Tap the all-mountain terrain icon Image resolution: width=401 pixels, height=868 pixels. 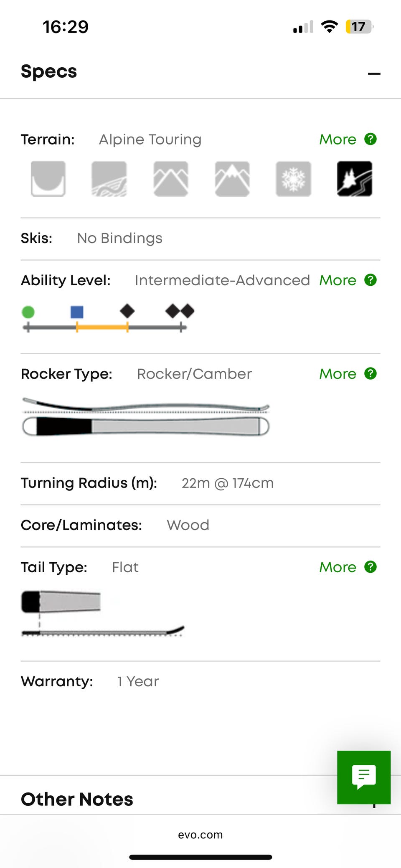click(171, 179)
